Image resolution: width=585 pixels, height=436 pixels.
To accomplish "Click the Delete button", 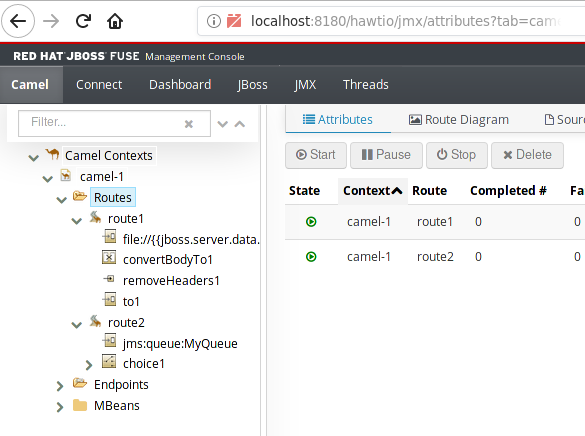I will coord(527,155).
